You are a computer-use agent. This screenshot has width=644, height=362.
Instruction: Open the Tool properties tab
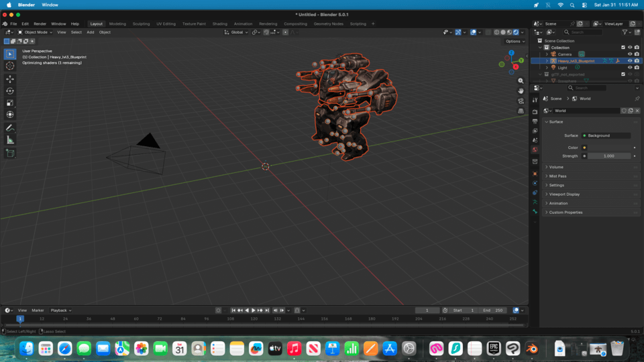click(535, 100)
